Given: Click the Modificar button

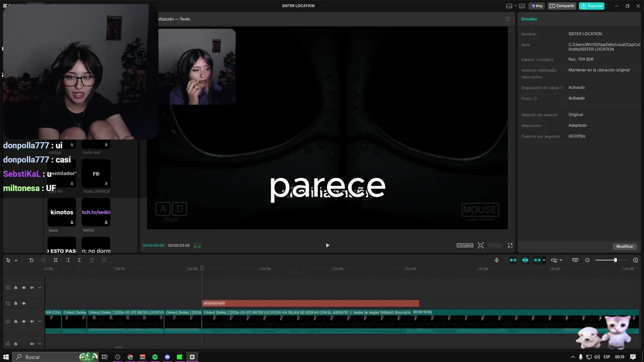Looking at the screenshot, I should click(625, 246).
